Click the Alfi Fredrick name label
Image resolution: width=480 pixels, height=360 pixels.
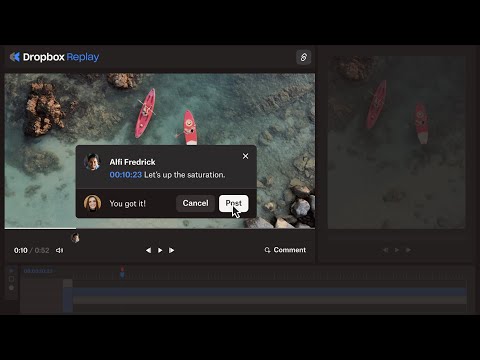click(x=132, y=162)
